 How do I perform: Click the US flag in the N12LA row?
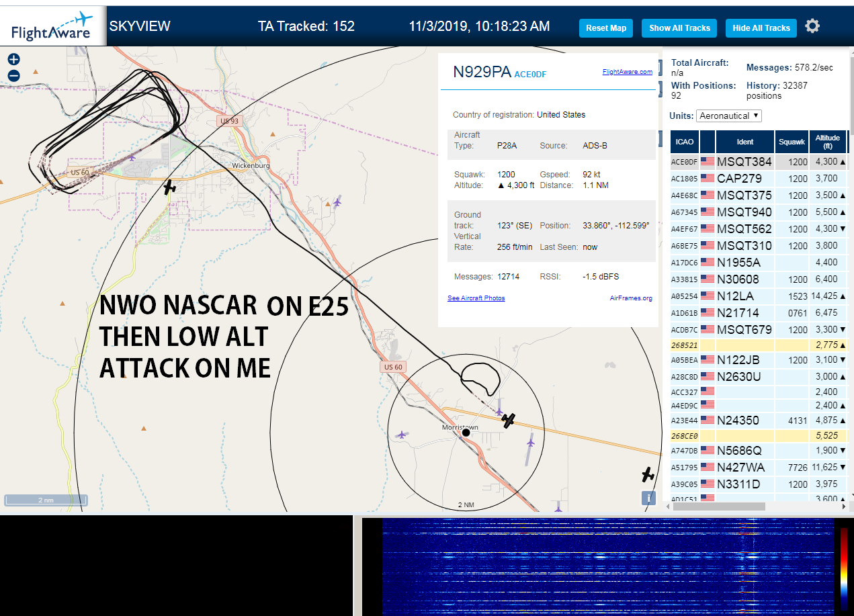[x=707, y=296]
